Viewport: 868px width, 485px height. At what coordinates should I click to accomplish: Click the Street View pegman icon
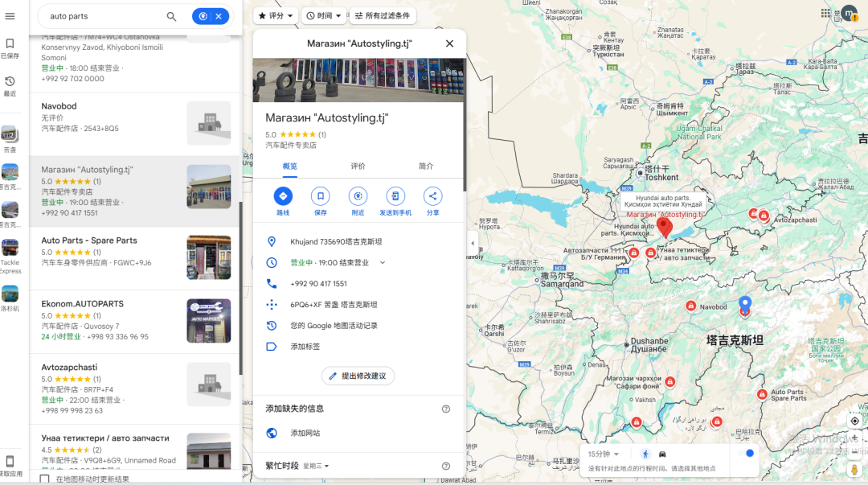[854, 469]
